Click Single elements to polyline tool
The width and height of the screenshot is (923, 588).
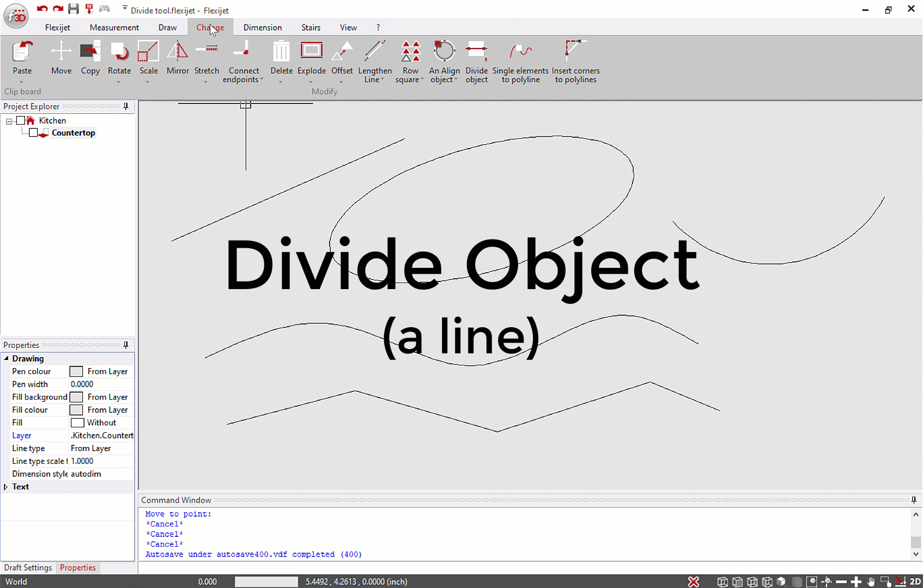(520, 60)
